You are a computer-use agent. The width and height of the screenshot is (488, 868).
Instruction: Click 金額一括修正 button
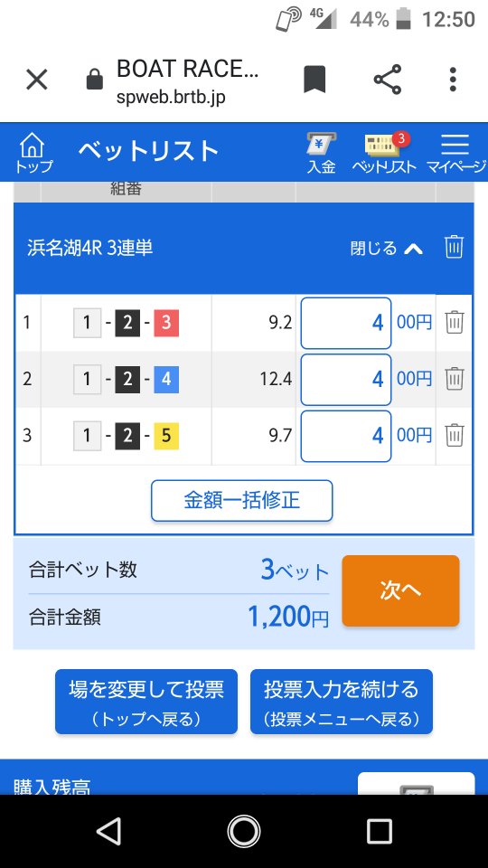tap(242, 500)
